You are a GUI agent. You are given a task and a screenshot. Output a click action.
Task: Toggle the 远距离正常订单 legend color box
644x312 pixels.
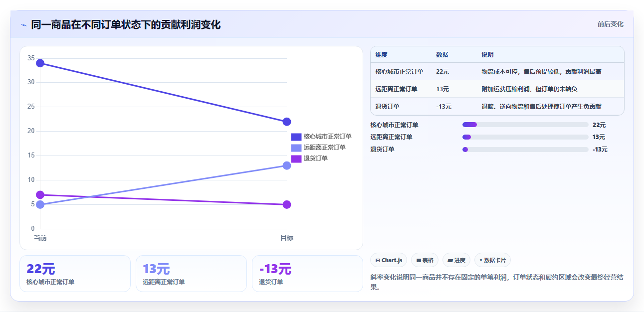296,148
